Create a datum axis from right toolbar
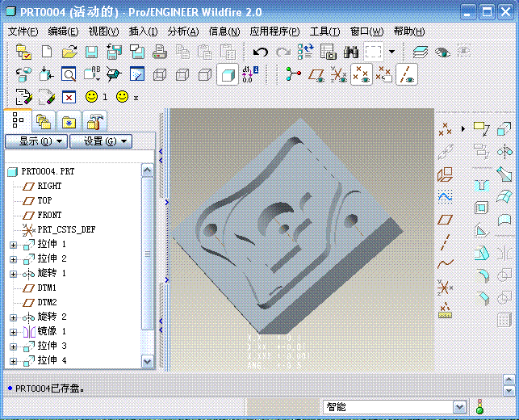 click(446, 242)
